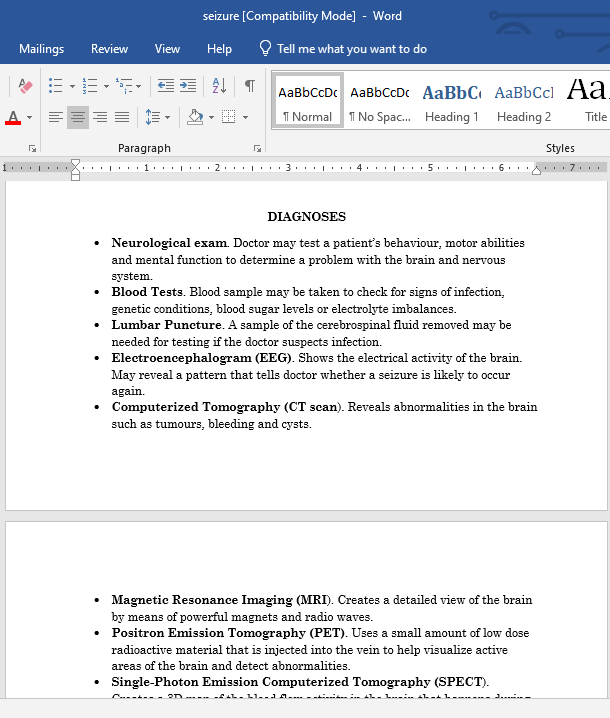Decrease paragraph indent
610x718 pixels.
click(165, 86)
